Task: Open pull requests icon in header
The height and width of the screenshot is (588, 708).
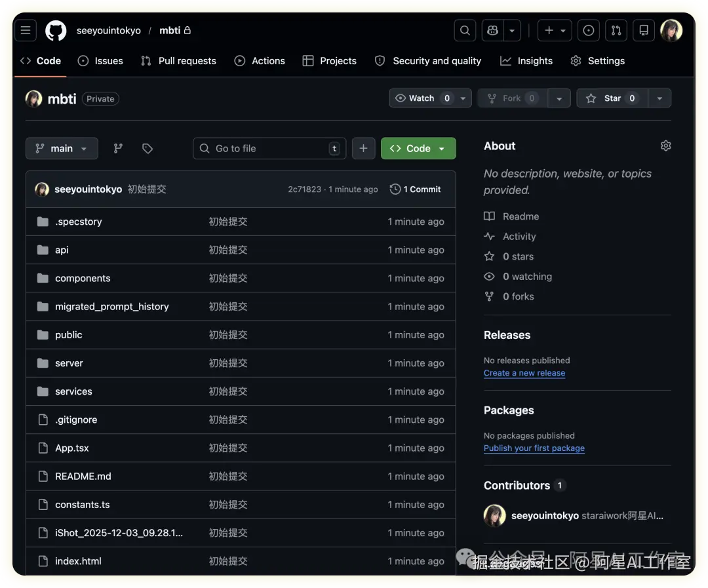Action: 616,30
